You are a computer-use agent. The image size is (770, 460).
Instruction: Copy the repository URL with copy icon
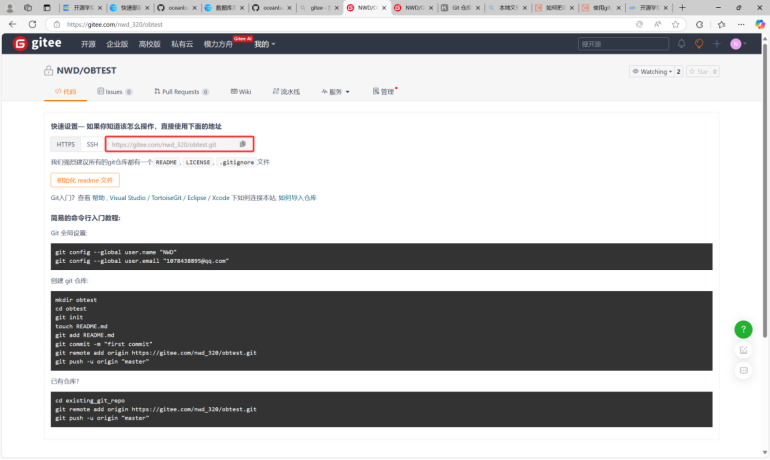click(x=243, y=144)
